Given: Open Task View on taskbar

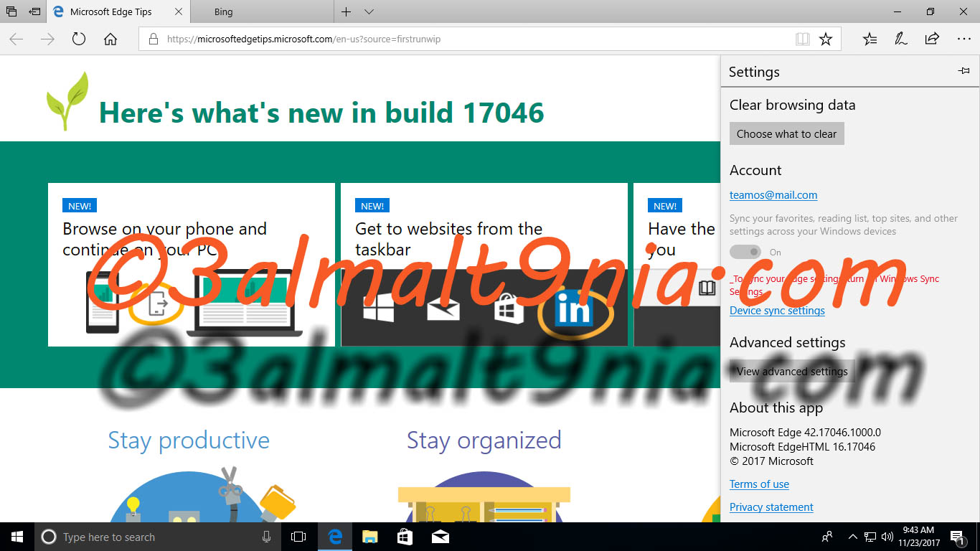Looking at the screenshot, I should [x=298, y=537].
